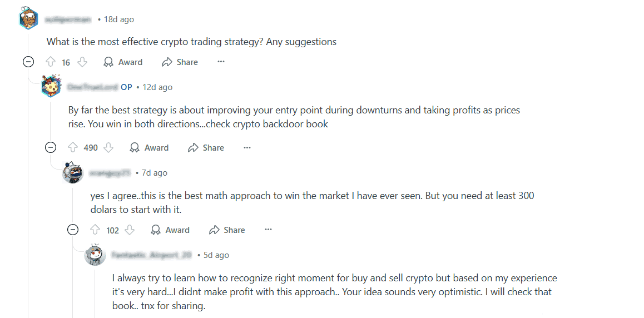
Task: Downvote the OP reply with 490 votes
Action: tap(108, 148)
